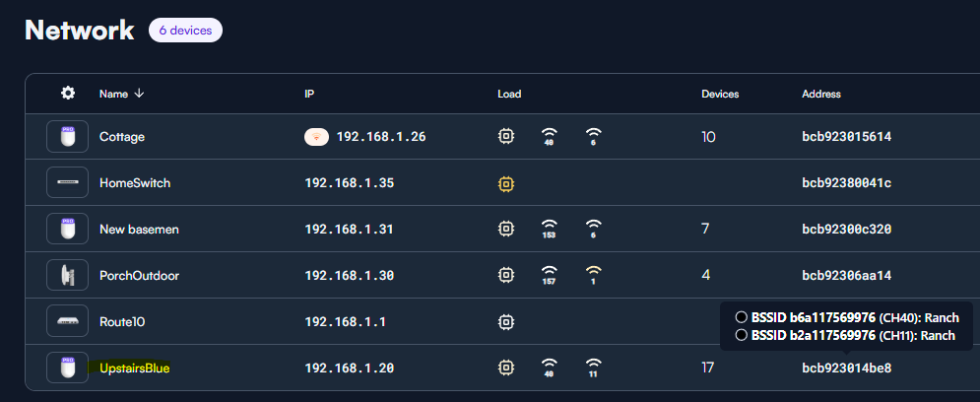
Task: Click the PorchOutdoor outdoor AP icon
Action: (68, 275)
